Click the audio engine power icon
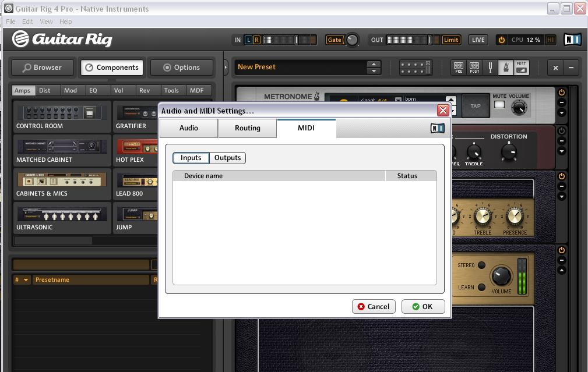This screenshot has height=372, width=588. 501,40
